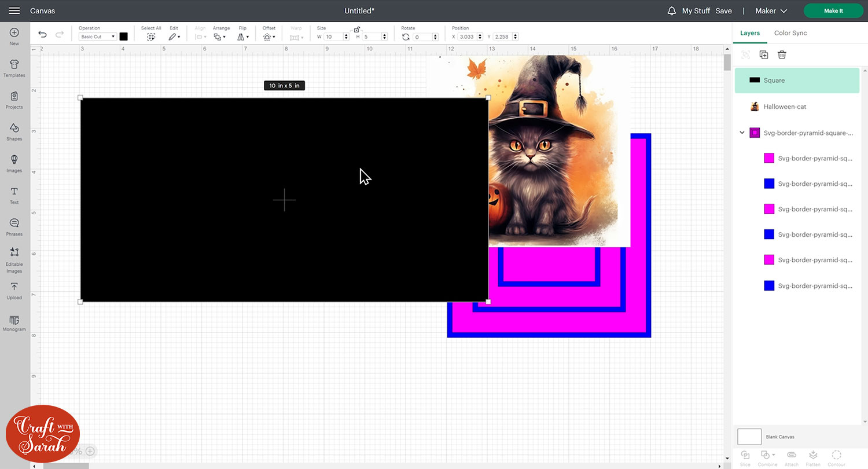The height and width of the screenshot is (469, 868).
Task: Open the Operation Basic Cut dropdown
Action: pos(97,36)
